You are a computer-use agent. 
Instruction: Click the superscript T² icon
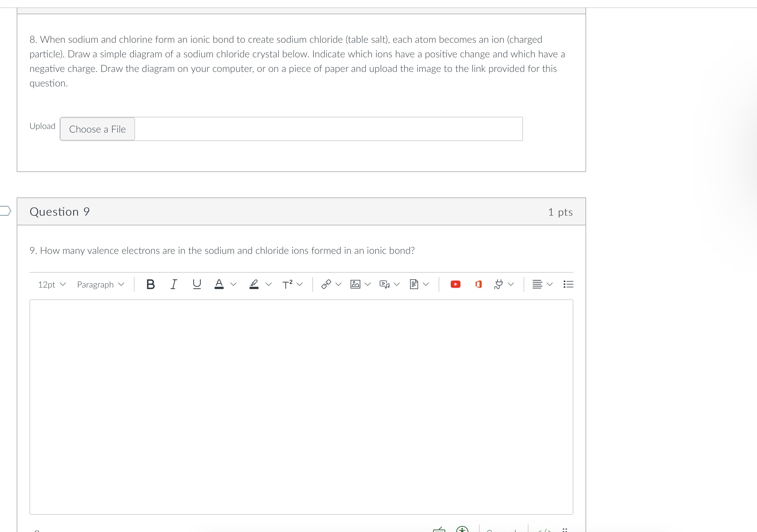point(287,284)
